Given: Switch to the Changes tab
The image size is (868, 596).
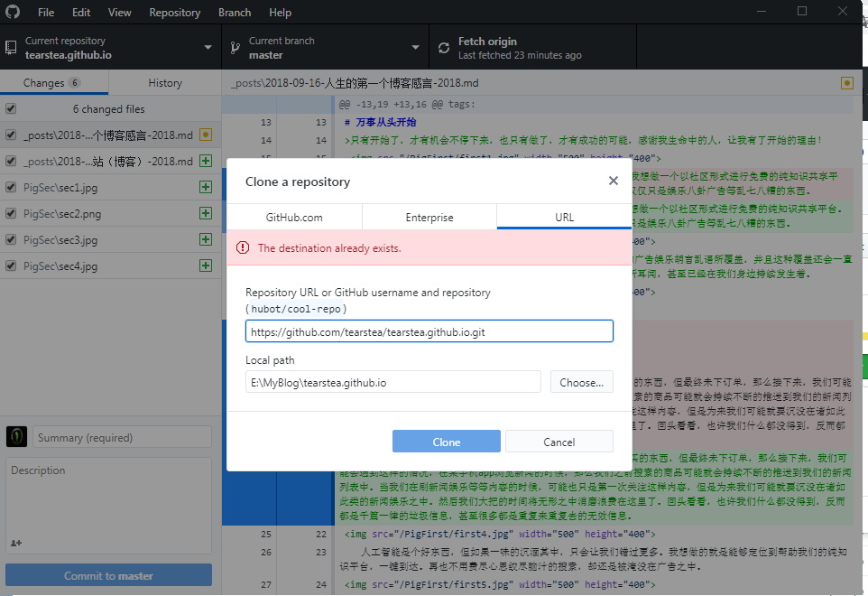Looking at the screenshot, I should [54, 82].
